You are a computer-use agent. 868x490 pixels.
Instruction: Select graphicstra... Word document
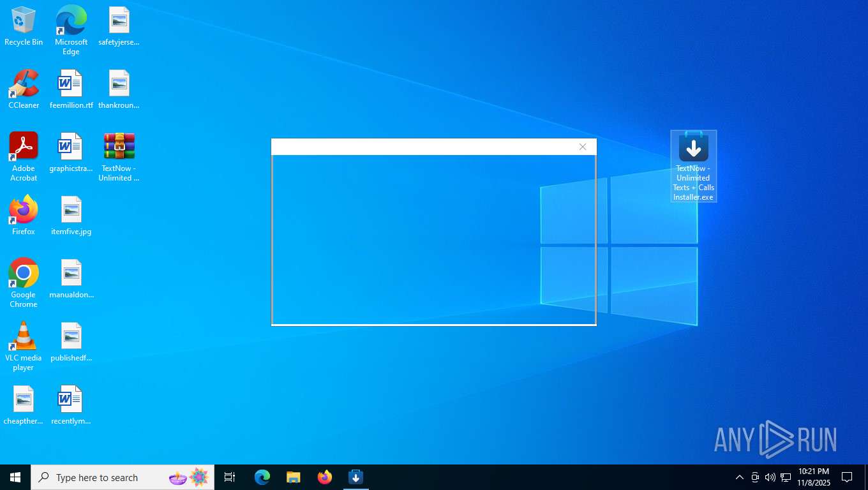71,152
